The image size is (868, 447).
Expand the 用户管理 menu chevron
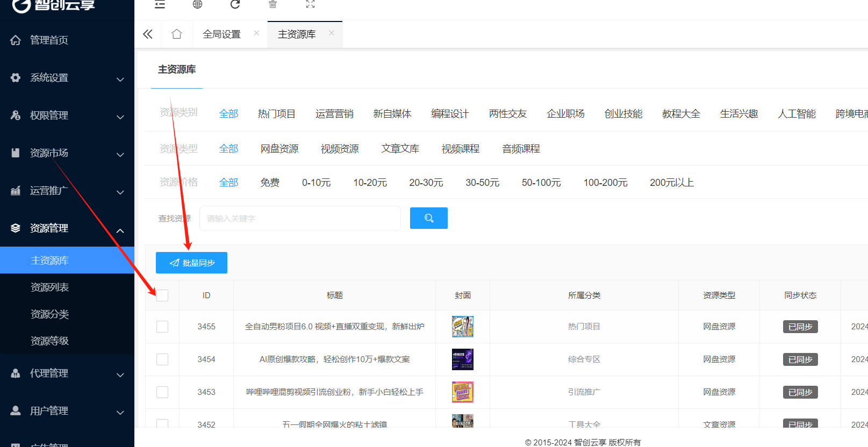(120, 412)
